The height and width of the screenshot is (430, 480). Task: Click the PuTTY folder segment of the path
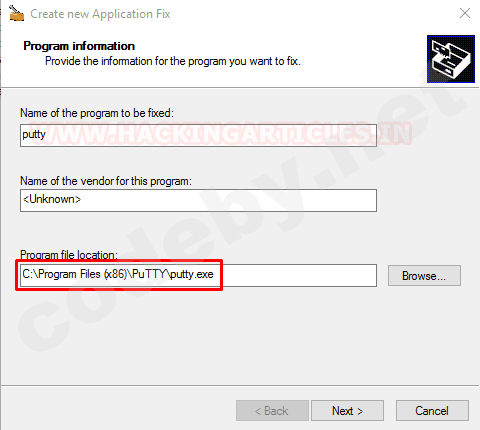(x=149, y=274)
